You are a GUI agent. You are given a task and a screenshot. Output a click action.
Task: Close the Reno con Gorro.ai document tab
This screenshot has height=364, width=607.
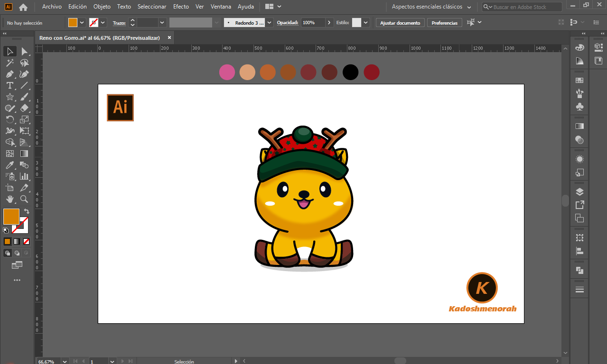[169, 38]
